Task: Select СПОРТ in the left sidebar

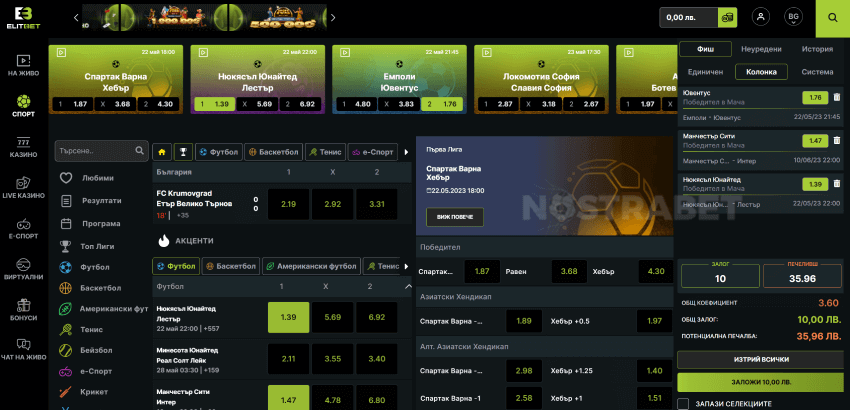Action: point(23,106)
